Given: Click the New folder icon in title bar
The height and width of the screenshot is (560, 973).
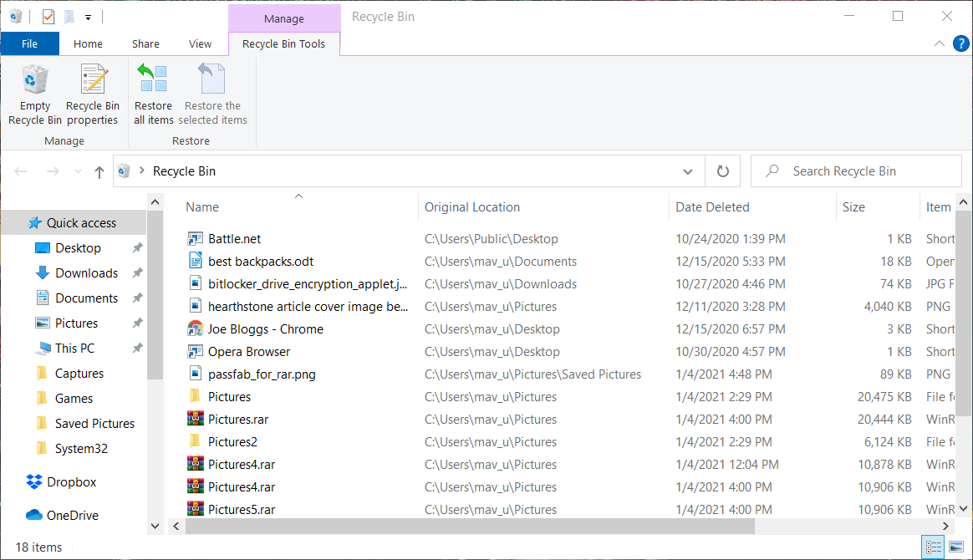Looking at the screenshot, I should pos(69,17).
